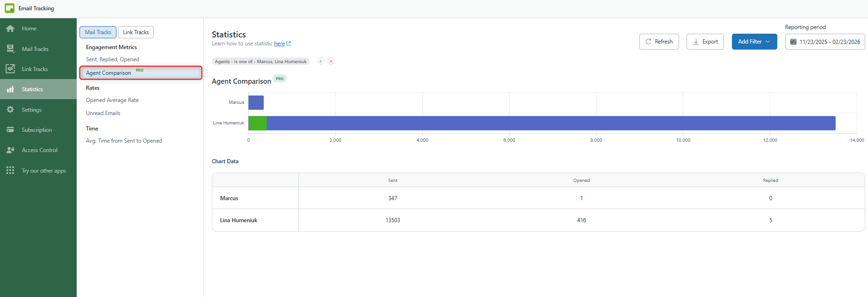Select Sent, Replied, Opened metric
Image resolution: width=868 pixels, height=297 pixels.
pyautogui.click(x=112, y=59)
